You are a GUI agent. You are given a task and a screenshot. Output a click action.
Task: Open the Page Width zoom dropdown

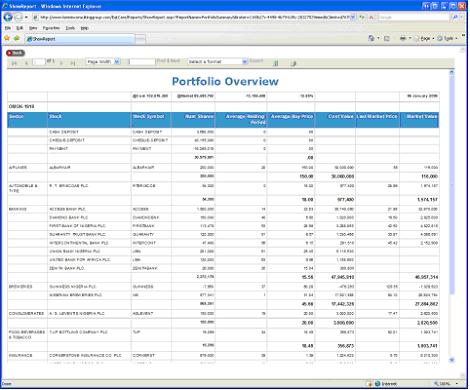tap(103, 62)
